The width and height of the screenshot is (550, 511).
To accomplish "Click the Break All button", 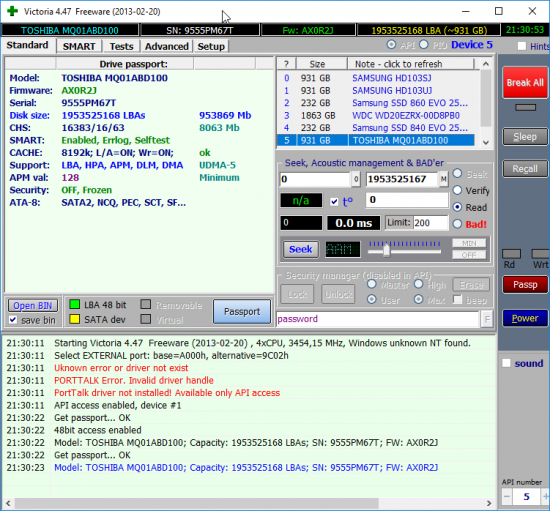I will (525, 82).
